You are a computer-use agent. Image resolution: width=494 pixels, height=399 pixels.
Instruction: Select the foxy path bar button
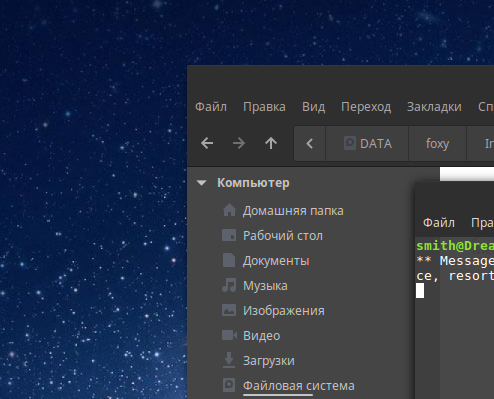click(437, 144)
